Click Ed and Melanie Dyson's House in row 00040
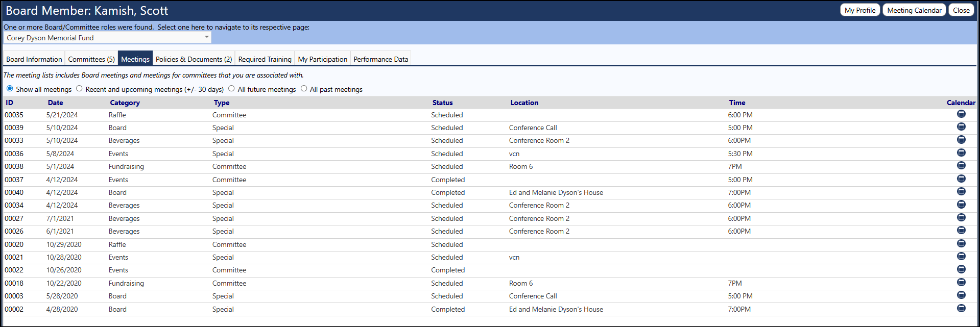Screen dimensions: 980x327 [x=556, y=192]
